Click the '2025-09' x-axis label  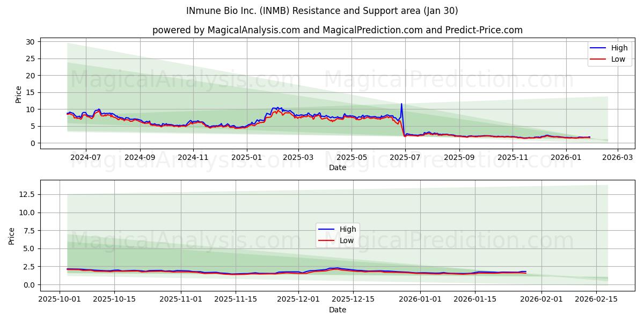click(x=459, y=157)
